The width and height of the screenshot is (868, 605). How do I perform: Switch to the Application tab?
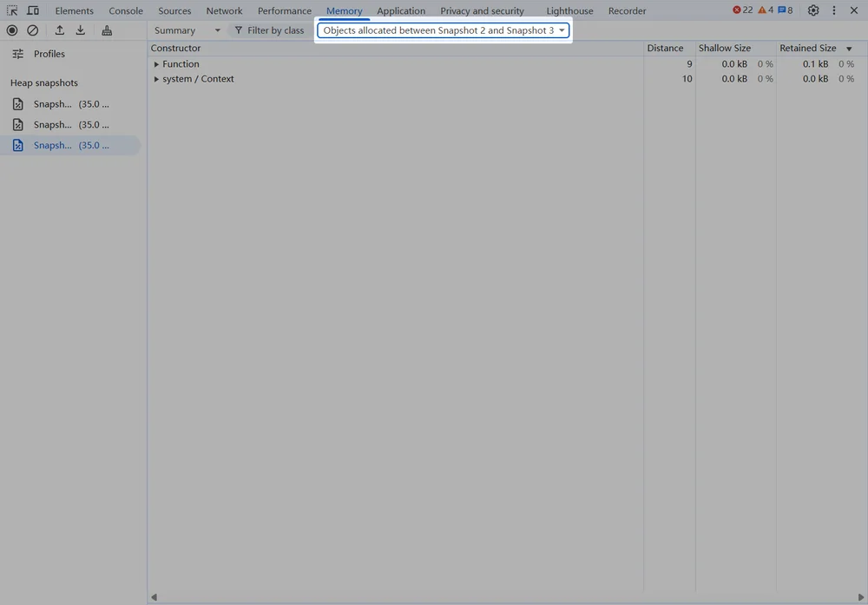pyautogui.click(x=401, y=10)
